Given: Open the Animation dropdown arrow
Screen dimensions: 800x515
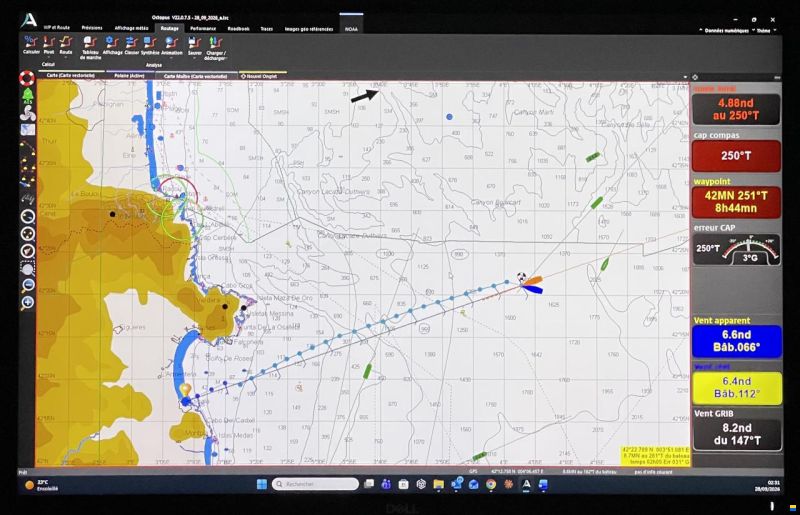Looking at the screenshot, I should 171,57.
